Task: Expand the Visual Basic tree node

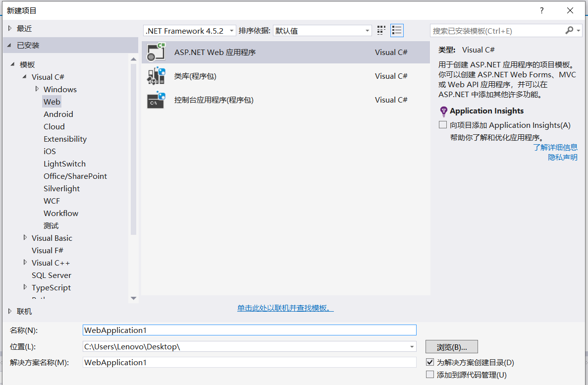Action: pyautogui.click(x=25, y=238)
